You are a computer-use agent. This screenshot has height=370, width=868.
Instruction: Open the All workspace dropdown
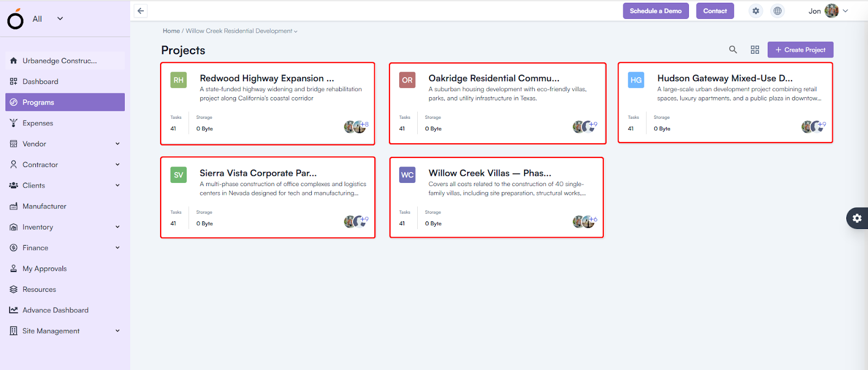(48, 18)
